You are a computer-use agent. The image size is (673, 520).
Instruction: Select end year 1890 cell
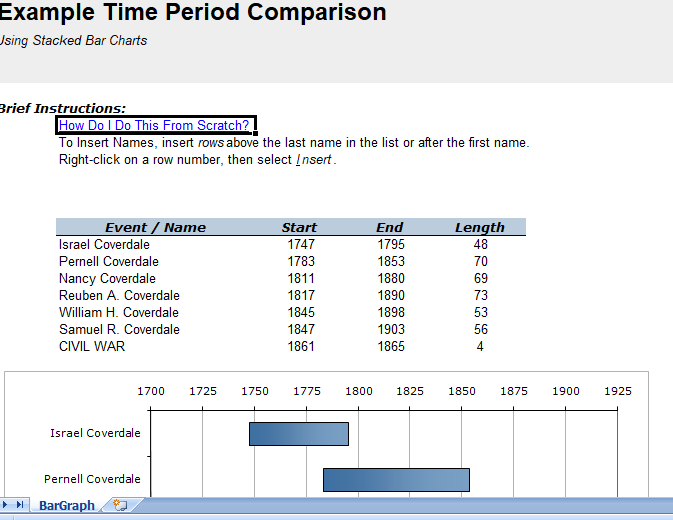pos(391,296)
